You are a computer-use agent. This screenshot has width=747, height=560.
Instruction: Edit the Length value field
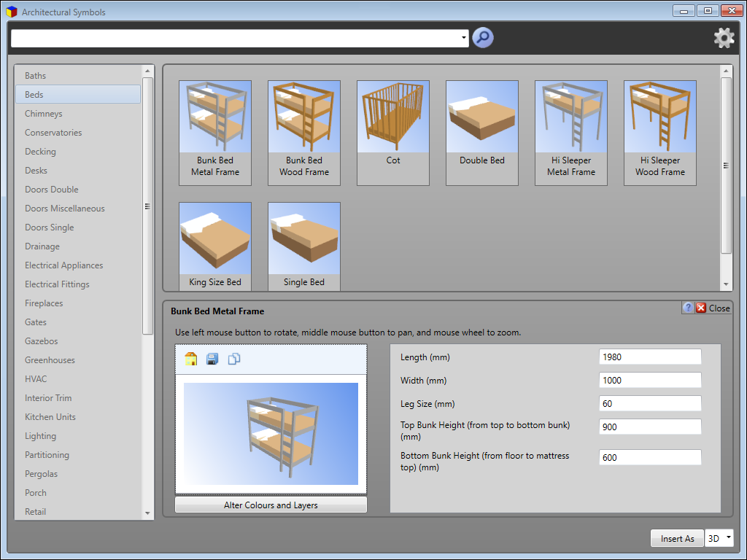649,357
